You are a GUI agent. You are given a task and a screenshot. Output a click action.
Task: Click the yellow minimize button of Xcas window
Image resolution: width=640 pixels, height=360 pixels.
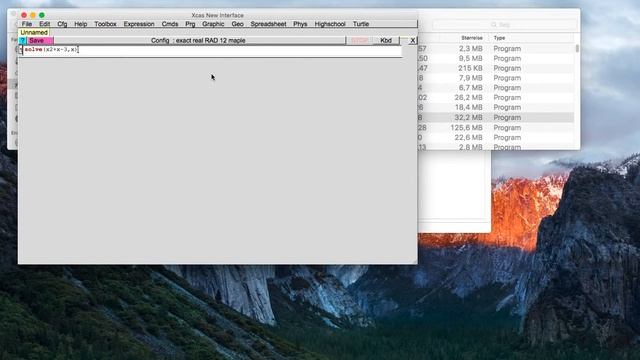click(33, 15)
